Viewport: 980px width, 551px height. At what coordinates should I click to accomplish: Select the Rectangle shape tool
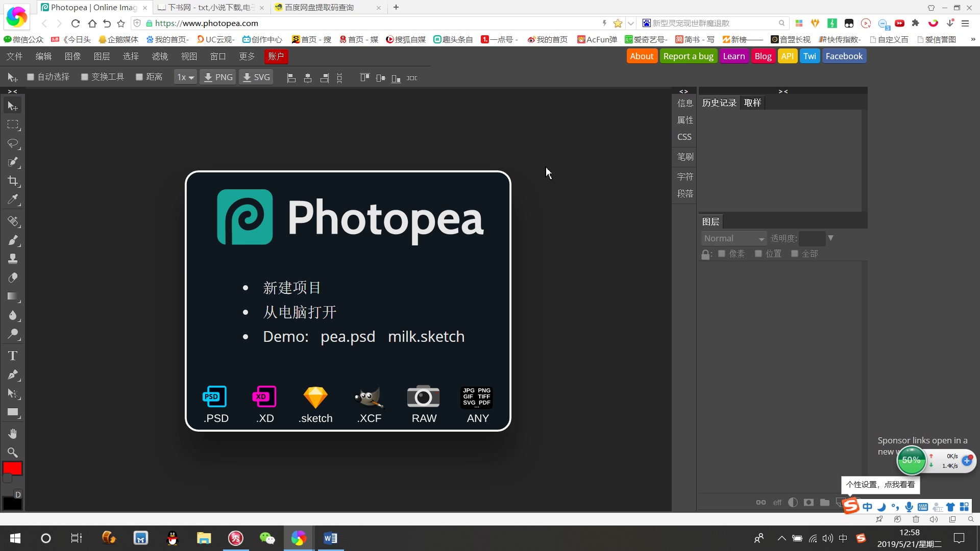13,412
